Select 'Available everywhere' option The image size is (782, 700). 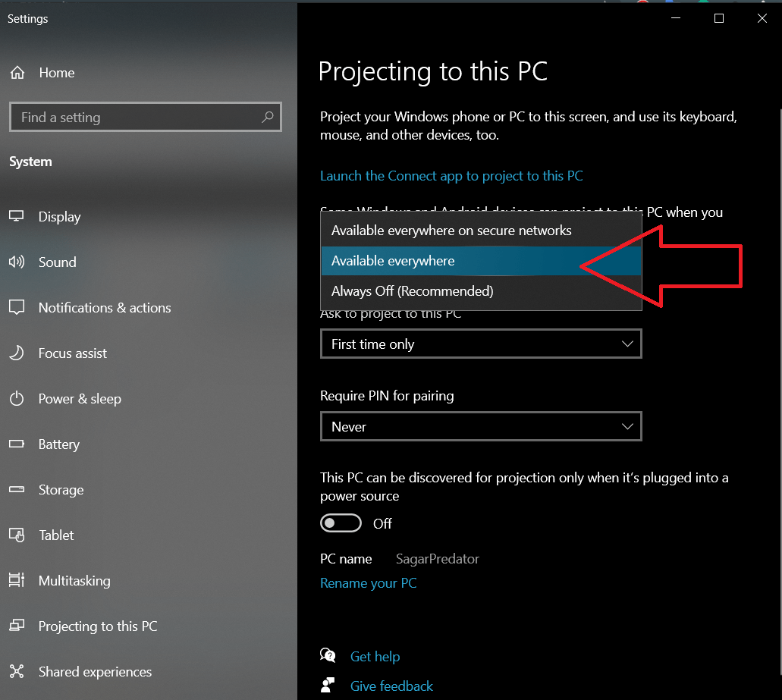tap(393, 261)
